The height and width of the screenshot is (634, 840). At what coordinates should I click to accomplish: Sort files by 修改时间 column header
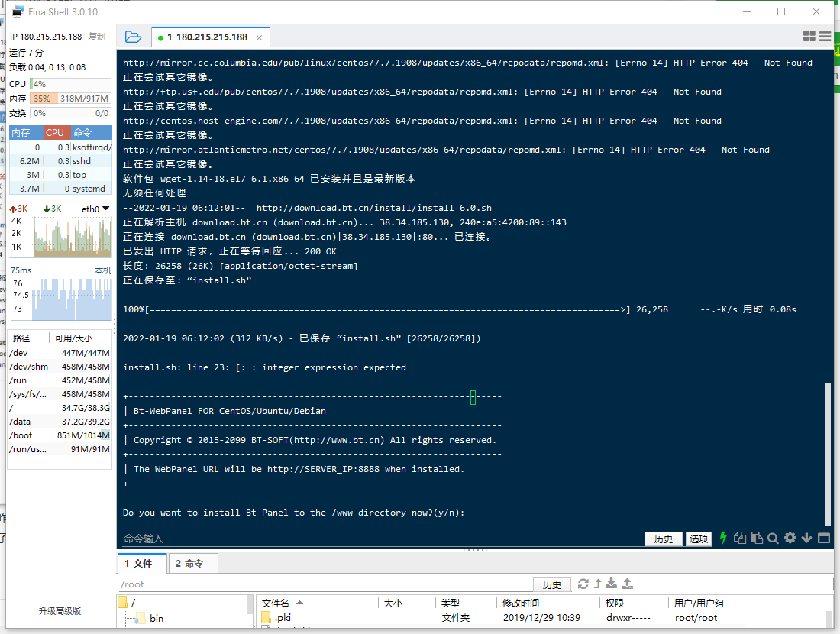pos(548,603)
